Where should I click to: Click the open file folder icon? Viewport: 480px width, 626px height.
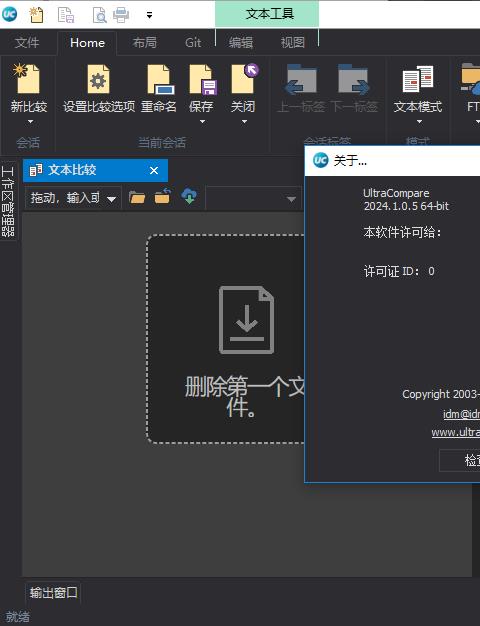[x=137, y=197]
